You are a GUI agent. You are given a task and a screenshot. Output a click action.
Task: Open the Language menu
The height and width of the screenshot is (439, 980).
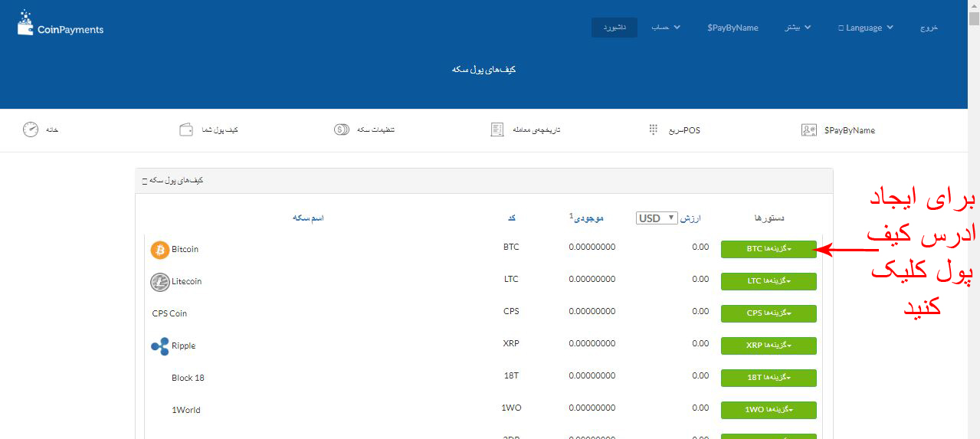pos(867,28)
